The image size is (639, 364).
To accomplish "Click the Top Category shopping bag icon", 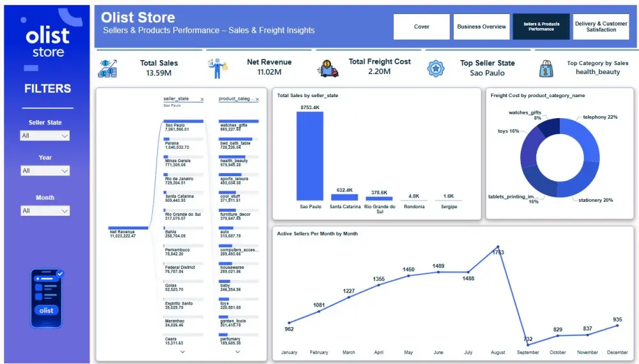I will tap(546, 68).
